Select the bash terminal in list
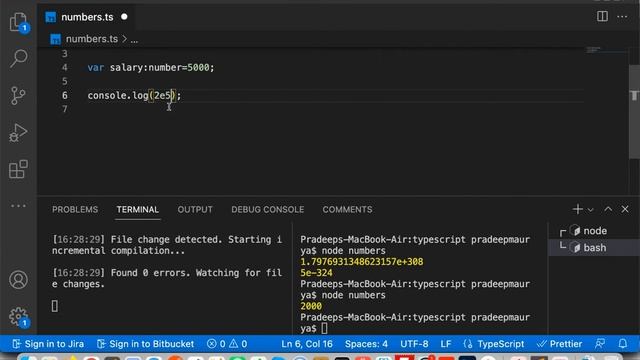Viewport: 640px width, 360px height. coord(594,247)
